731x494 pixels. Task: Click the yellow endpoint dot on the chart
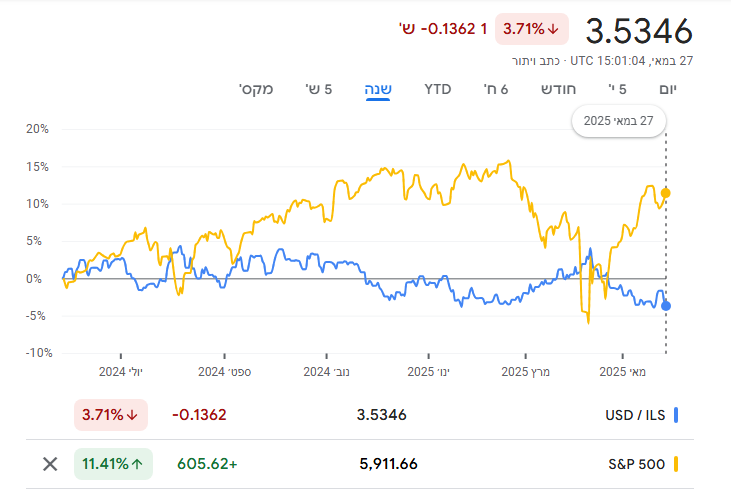pyautogui.click(x=666, y=192)
